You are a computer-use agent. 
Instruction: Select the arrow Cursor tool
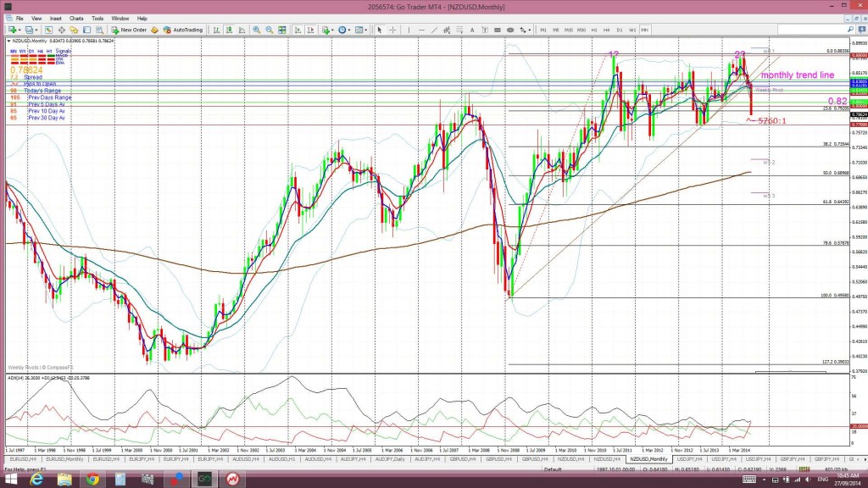click(x=379, y=30)
